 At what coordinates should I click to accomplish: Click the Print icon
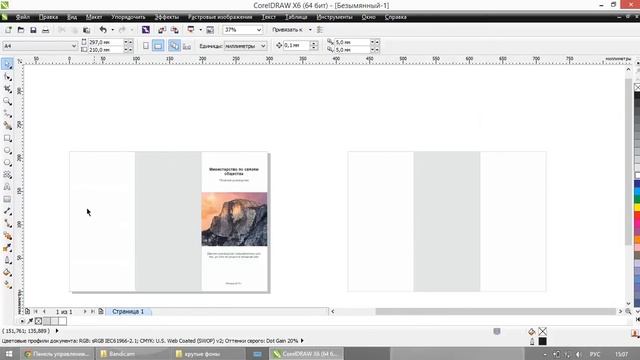click(x=46, y=30)
